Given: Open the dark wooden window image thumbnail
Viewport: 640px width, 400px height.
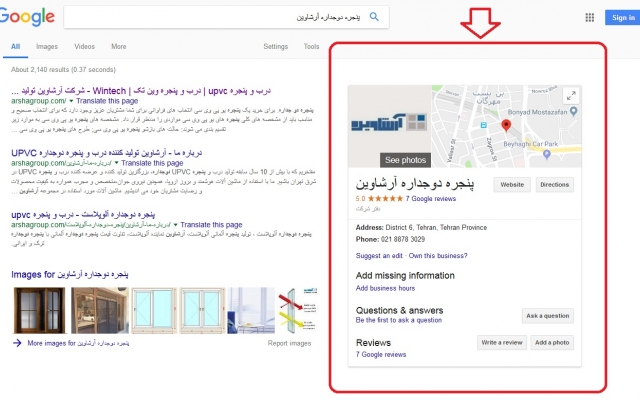Looking at the screenshot, I should pyautogui.click(x=40, y=310).
